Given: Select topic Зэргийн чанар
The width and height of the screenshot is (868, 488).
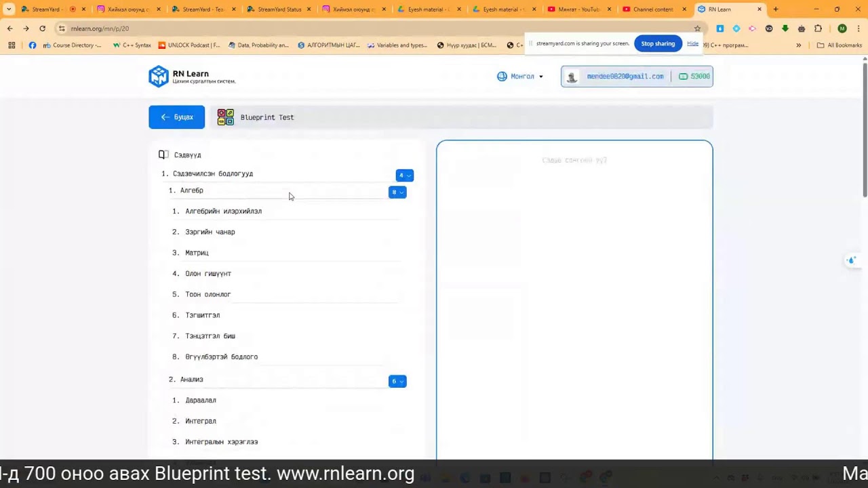Looking at the screenshot, I should pos(210,232).
